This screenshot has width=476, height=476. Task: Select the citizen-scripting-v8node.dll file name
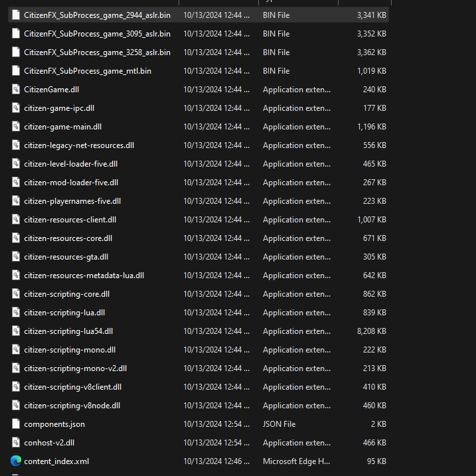point(72,406)
